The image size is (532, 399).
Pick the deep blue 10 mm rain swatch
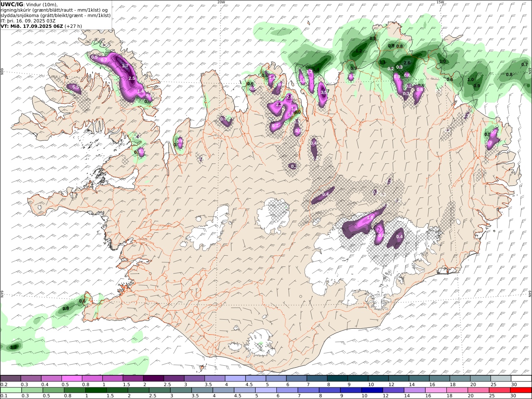(x=372, y=390)
